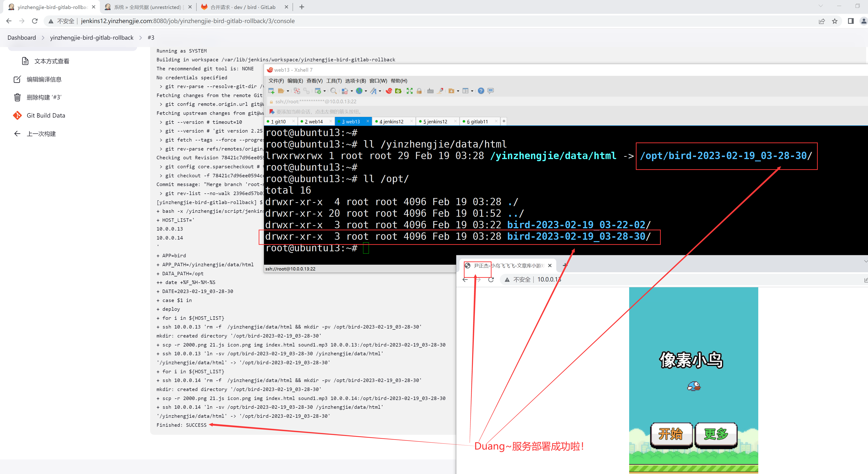Click the Xshell keyboard mapping icon

coord(430,91)
